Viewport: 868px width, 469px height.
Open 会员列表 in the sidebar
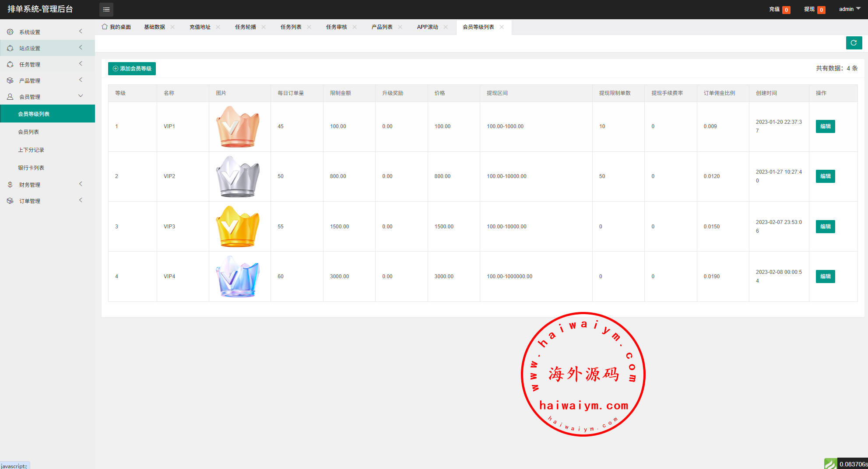(28, 132)
